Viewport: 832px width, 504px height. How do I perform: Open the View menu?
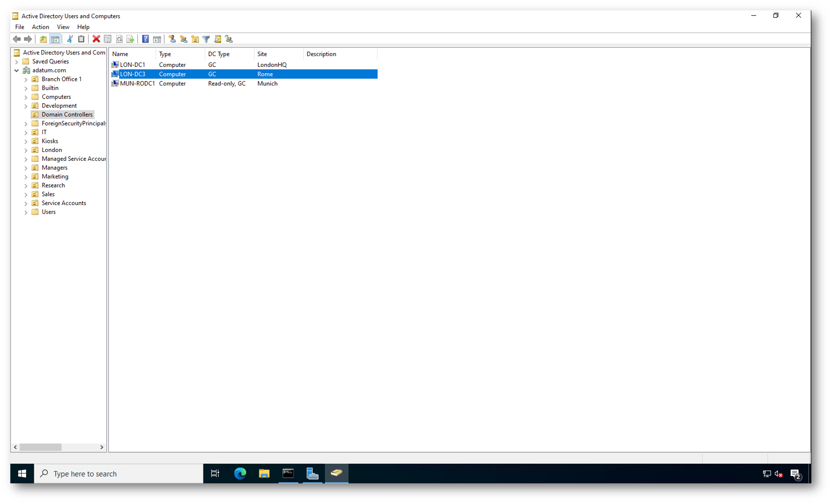63,27
